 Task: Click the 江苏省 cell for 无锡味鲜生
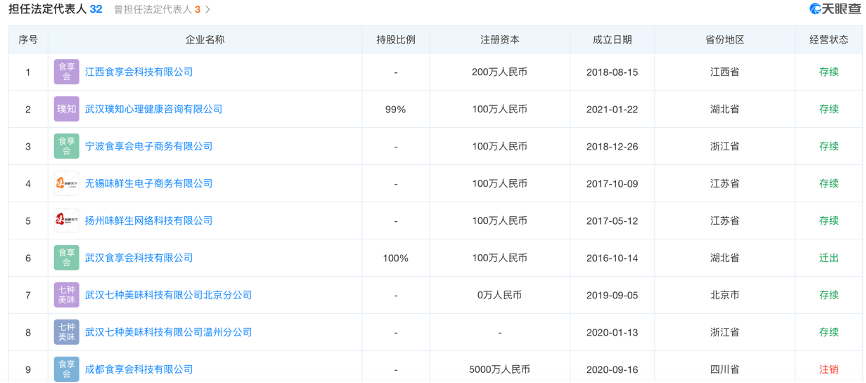tap(725, 183)
